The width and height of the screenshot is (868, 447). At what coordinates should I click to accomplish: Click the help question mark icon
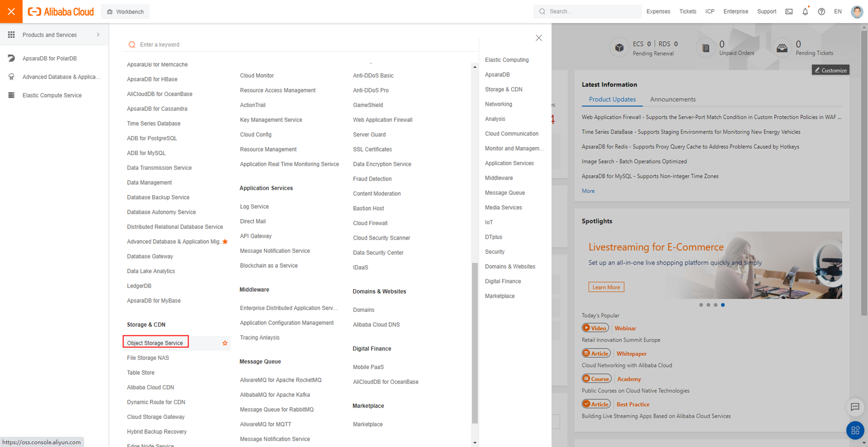tap(822, 12)
